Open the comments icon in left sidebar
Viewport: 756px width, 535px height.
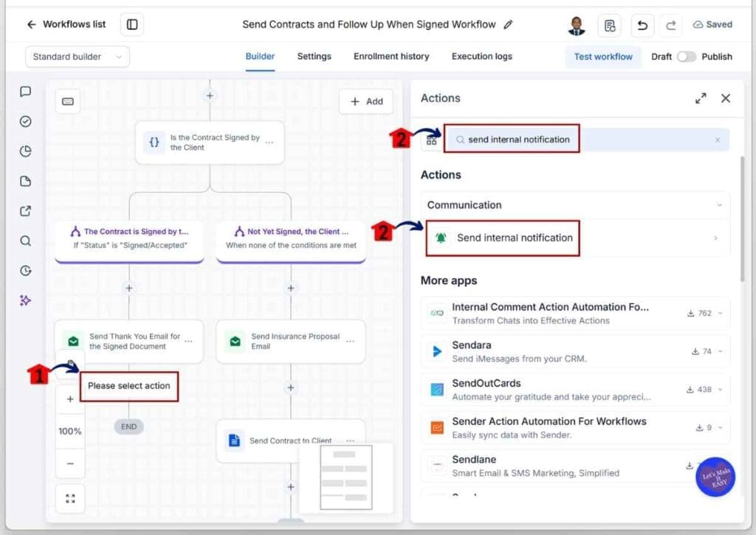tap(26, 92)
